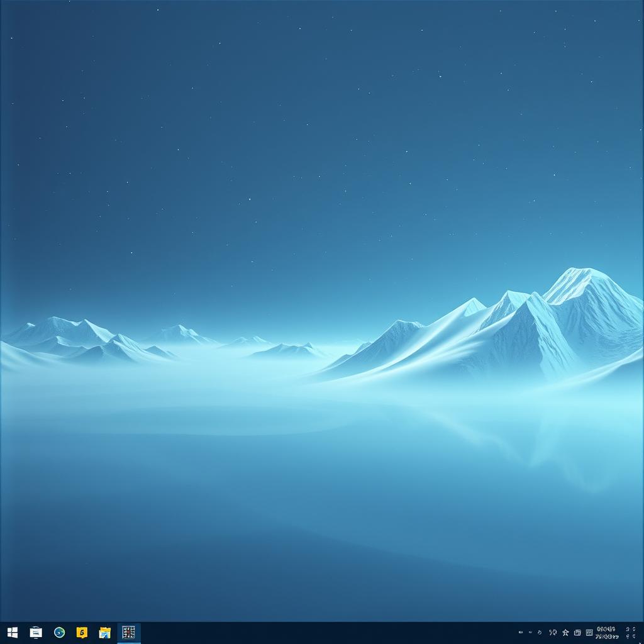
Task: Click the white monitor icon beside Start
Action: click(36, 633)
